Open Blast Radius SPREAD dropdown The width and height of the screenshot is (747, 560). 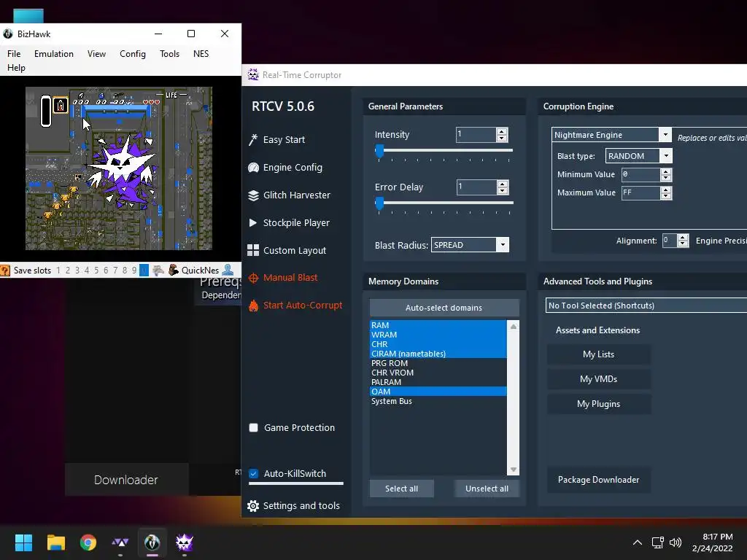(502, 245)
